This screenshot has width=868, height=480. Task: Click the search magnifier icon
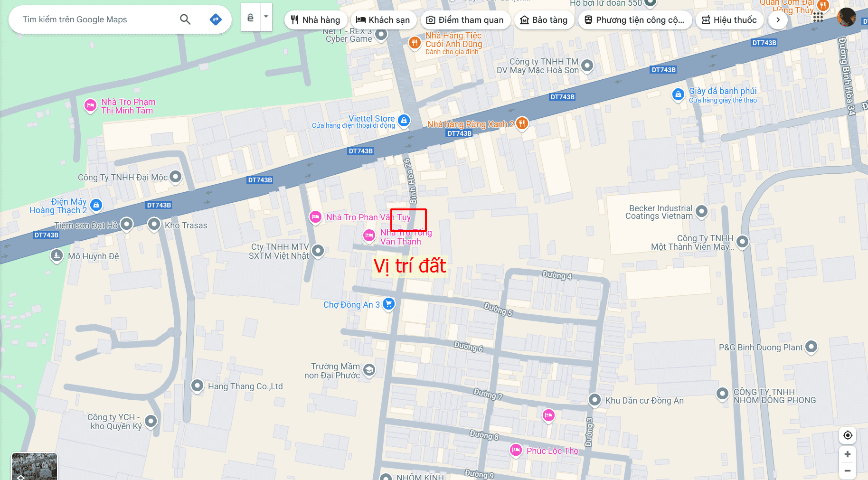[185, 19]
